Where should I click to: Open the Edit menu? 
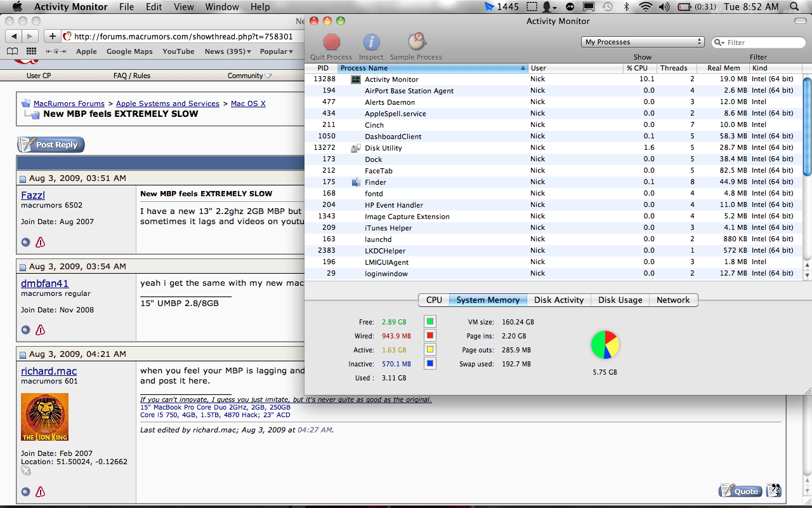tap(154, 7)
